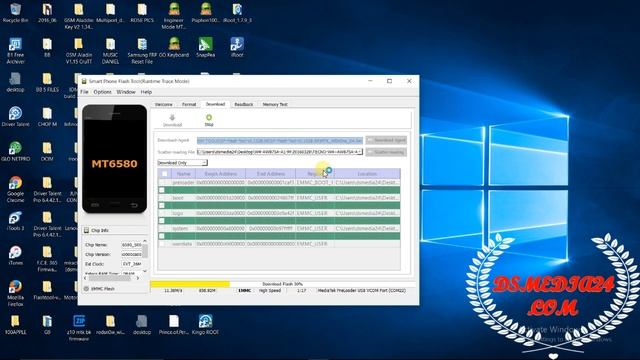This screenshot has height=360, width=640.
Task: Toggle the preloader row checkbox
Action: [x=162, y=182]
